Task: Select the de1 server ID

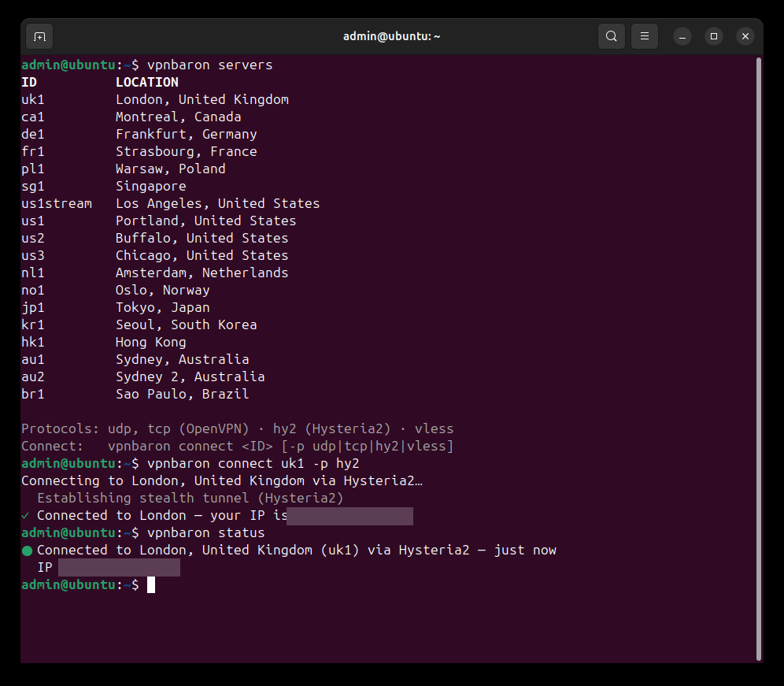Action: pyautogui.click(x=33, y=134)
